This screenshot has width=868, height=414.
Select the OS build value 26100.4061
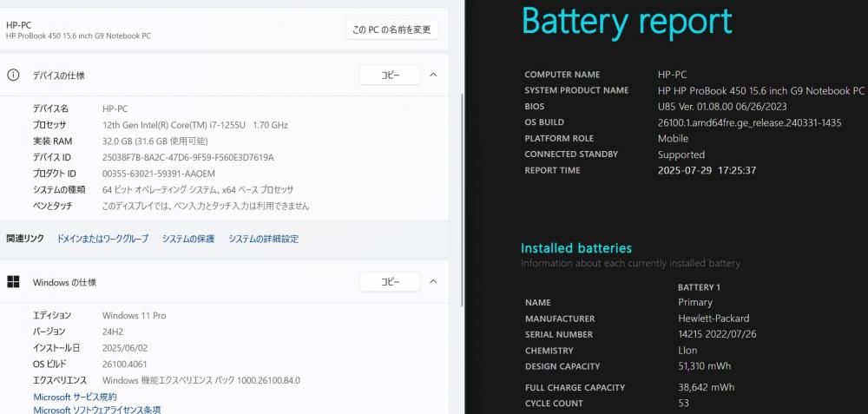[124, 365]
